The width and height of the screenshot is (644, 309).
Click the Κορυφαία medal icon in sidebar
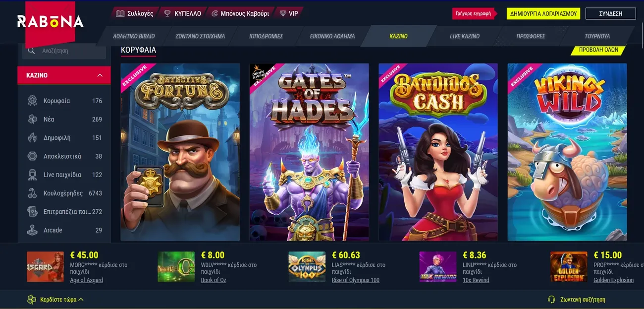[x=32, y=101]
